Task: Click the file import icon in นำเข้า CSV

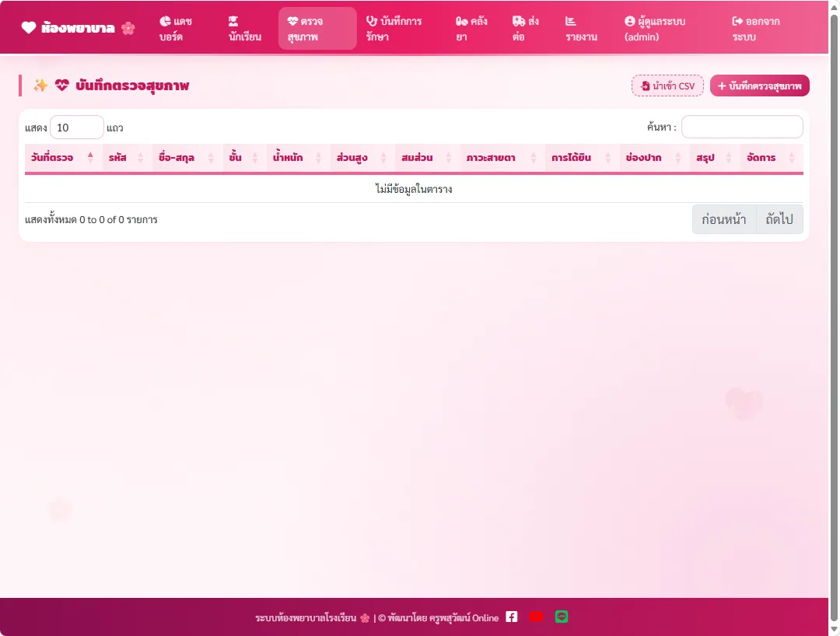Action: pos(646,86)
